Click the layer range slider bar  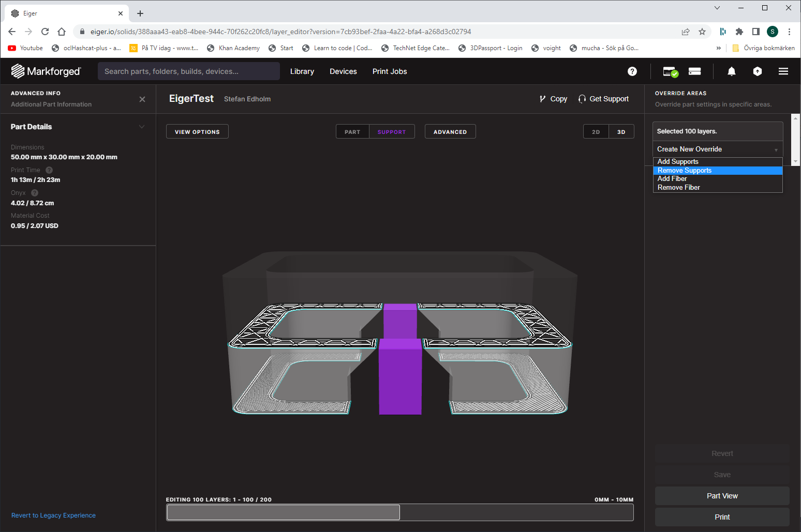[x=284, y=512]
